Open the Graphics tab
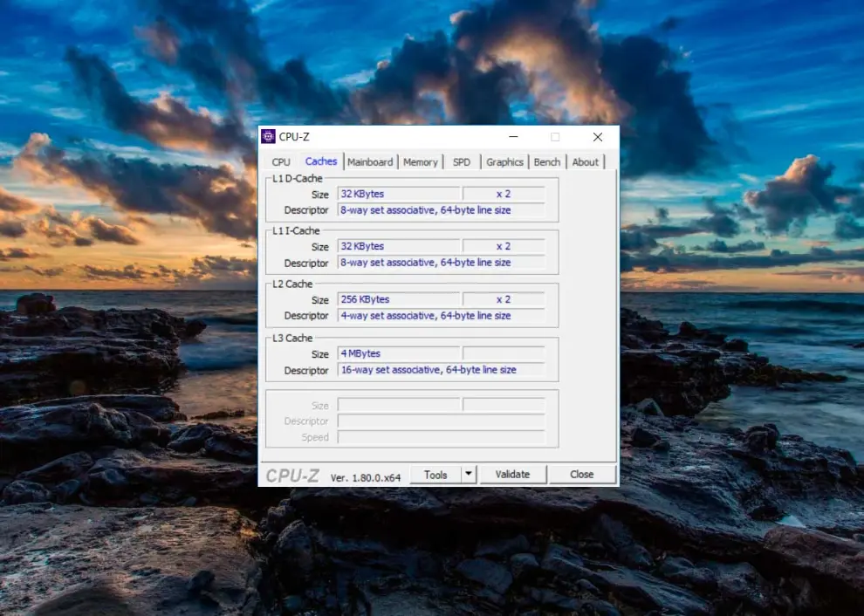This screenshot has height=616, width=864. click(504, 161)
